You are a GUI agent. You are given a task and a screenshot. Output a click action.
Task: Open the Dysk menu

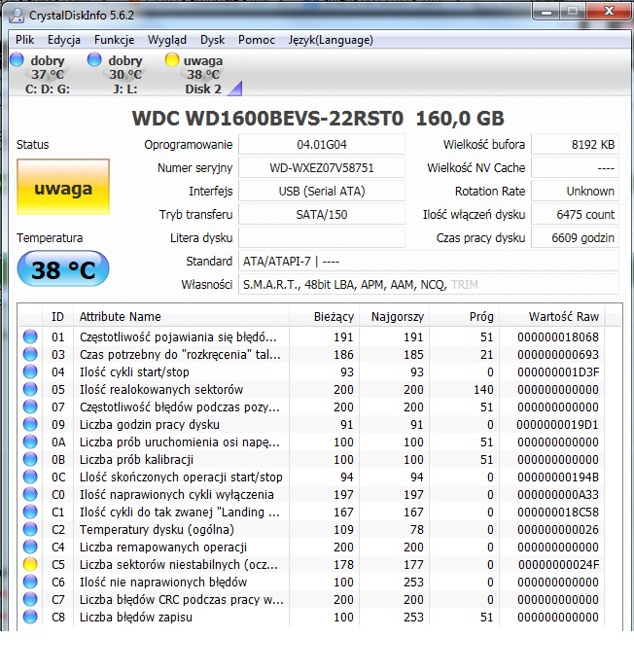(x=213, y=40)
